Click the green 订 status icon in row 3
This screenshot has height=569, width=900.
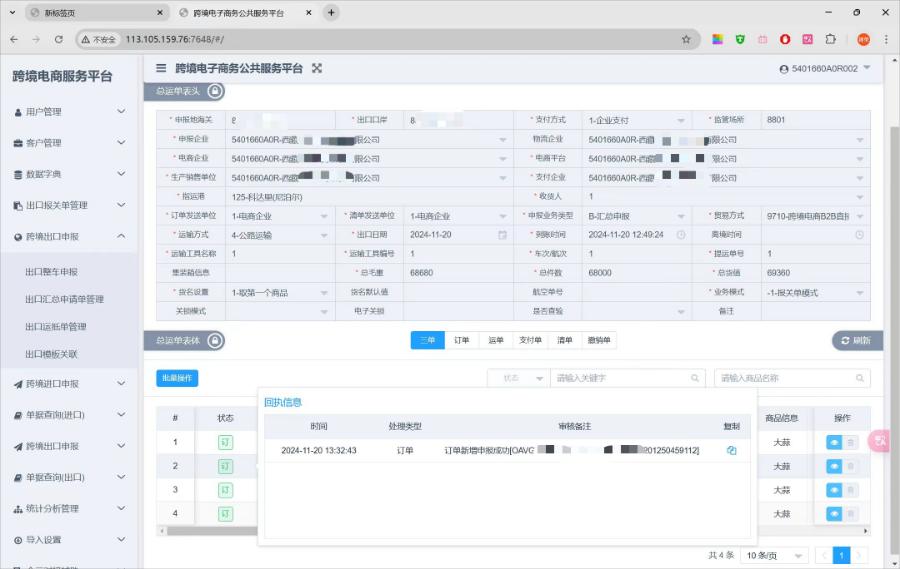(226, 490)
